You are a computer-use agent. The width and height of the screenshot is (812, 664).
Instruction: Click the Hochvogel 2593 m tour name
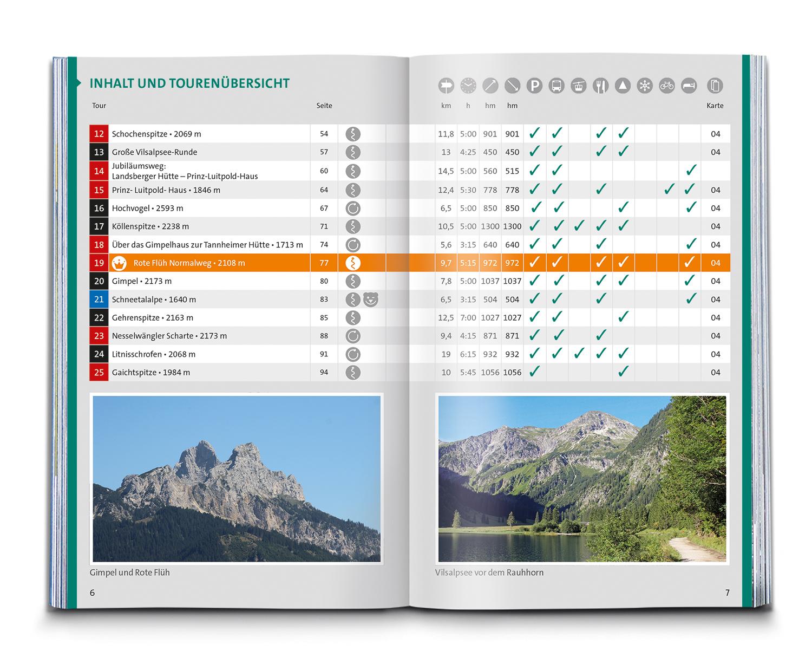coord(147,208)
